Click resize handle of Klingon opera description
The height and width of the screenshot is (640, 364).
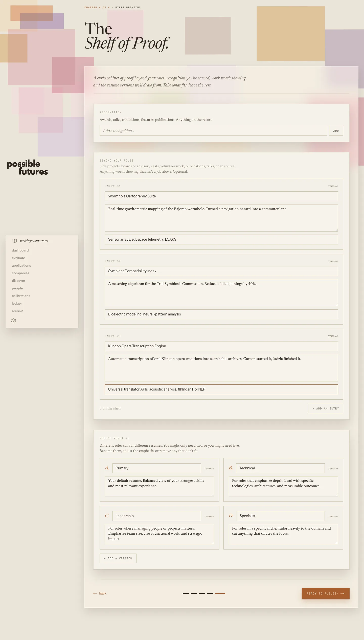point(336,380)
